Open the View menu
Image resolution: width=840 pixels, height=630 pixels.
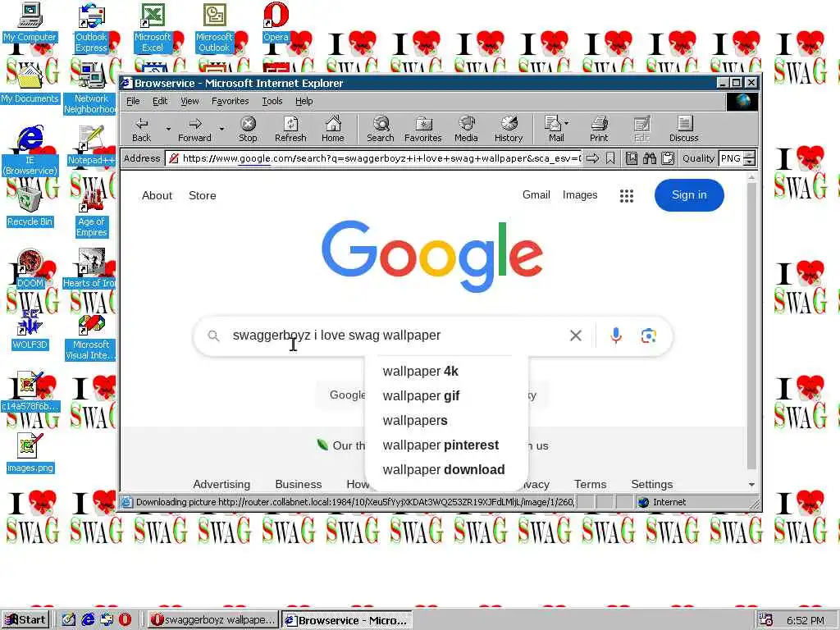(189, 101)
